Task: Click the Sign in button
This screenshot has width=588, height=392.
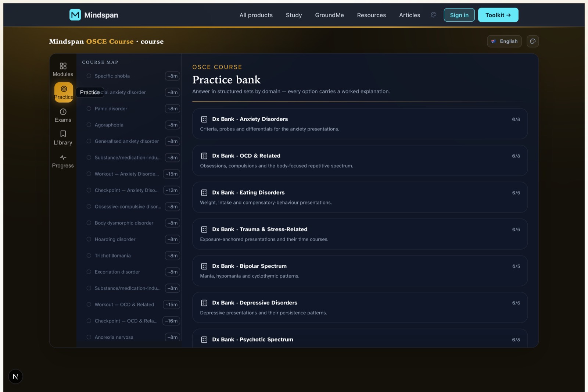Action: point(459,15)
